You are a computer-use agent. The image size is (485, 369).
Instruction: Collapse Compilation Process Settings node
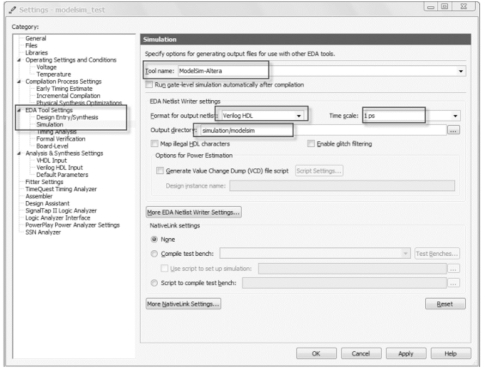click(x=19, y=81)
